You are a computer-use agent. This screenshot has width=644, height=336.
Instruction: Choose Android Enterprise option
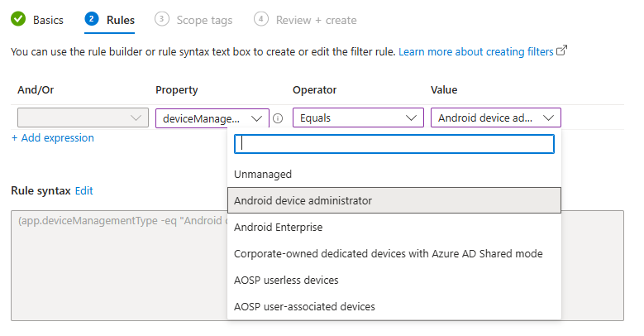coord(279,227)
